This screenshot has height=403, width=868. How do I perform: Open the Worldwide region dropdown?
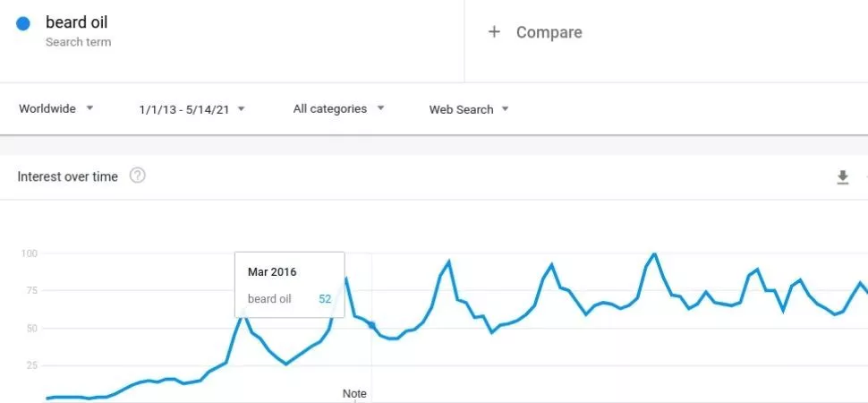[x=56, y=108]
